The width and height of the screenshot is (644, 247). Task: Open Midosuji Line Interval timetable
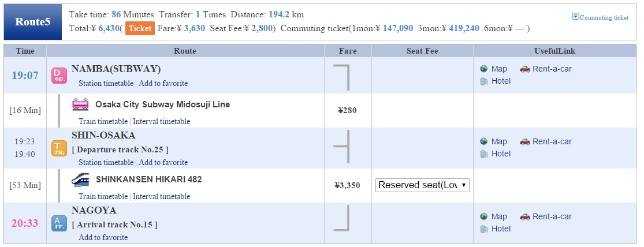tap(161, 121)
